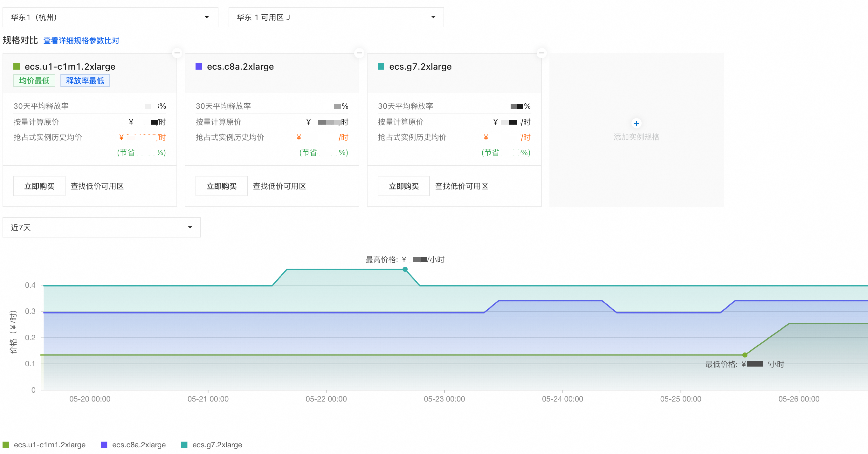Click the plus icon to add instance spec
Image resolution: width=868 pixels, height=454 pixels.
(636, 123)
